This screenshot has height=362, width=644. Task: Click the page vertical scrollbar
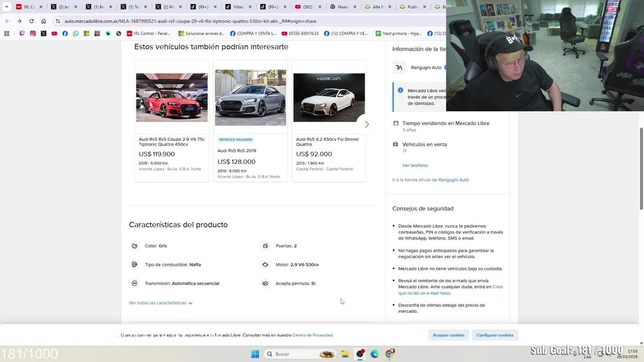[x=641, y=168]
